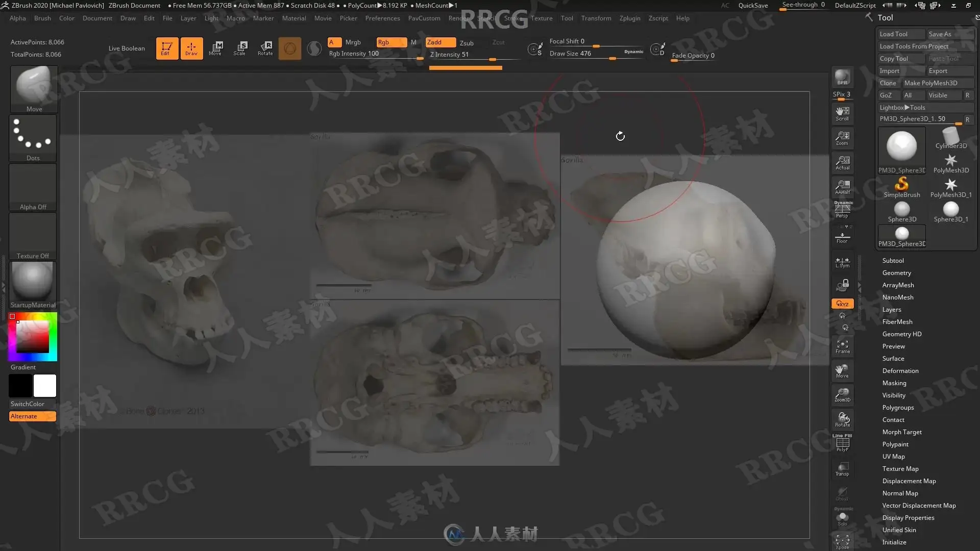
Task: Click the Load Tool button
Action: click(x=901, y=34)
